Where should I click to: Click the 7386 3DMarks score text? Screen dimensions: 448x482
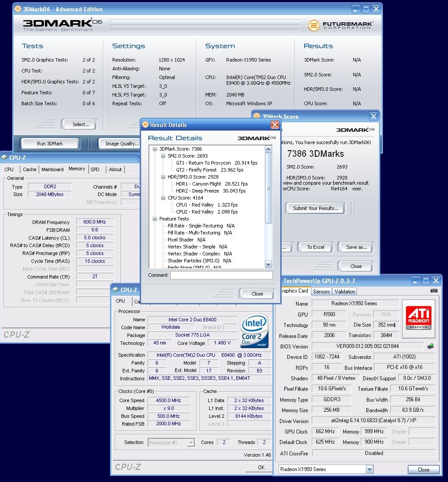point(315,154)
